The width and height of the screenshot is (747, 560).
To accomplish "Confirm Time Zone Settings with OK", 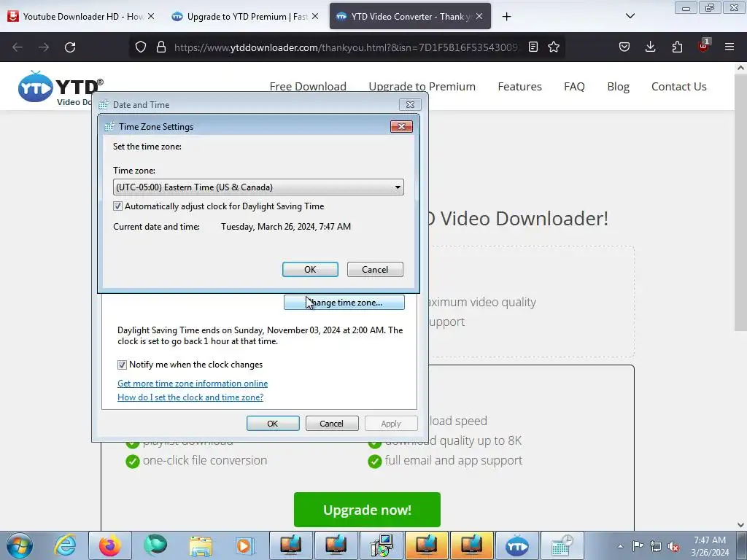I will coord(310,270).
